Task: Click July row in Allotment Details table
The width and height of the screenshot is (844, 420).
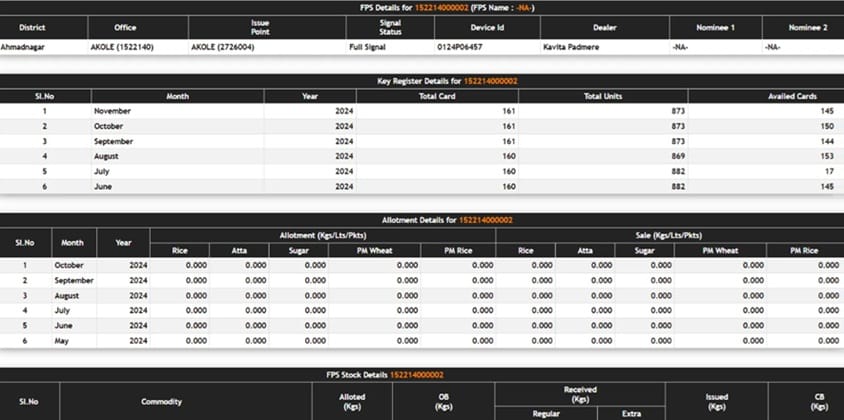Action: pyautogui.click(x=422, y=311)
